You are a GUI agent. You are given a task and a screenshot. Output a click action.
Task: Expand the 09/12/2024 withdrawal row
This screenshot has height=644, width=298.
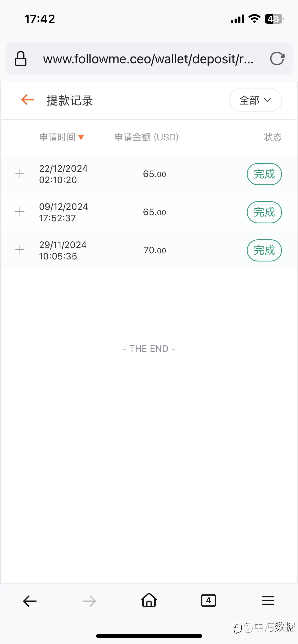pos(20,211)
